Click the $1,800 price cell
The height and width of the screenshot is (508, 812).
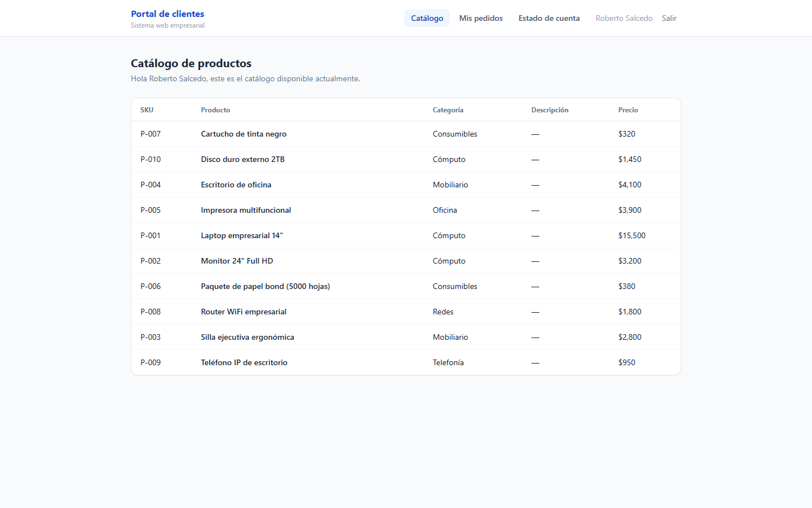point(630,312)
